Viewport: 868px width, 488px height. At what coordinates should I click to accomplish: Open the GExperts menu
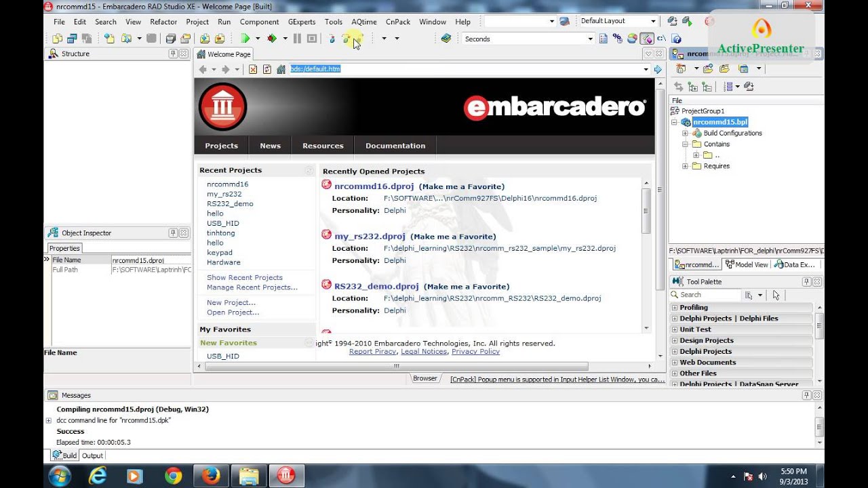301,22
